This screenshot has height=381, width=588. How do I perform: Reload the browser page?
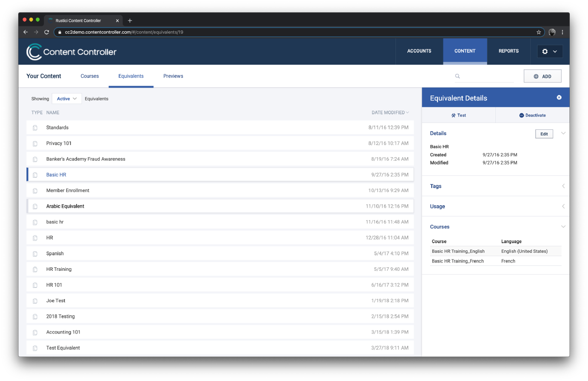click(47, 32)
